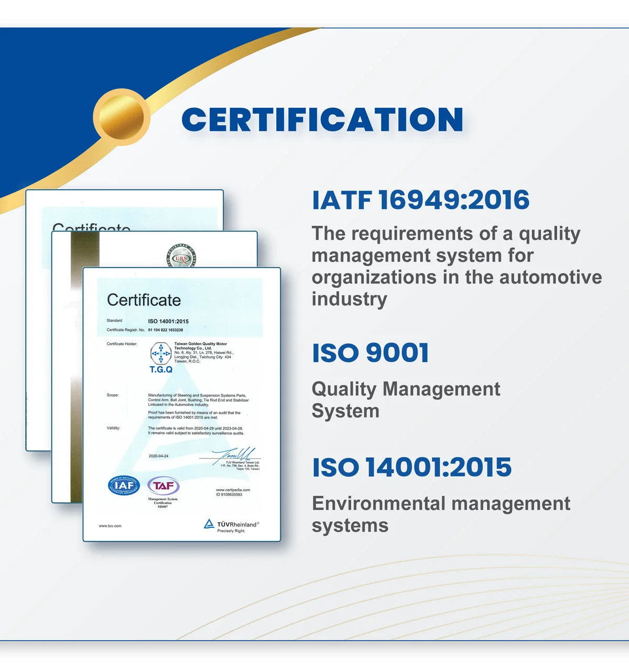Open the www.certipedia.com link
Image resolution: width=629 pixels, height=672 pixels.
pos(233,490)
